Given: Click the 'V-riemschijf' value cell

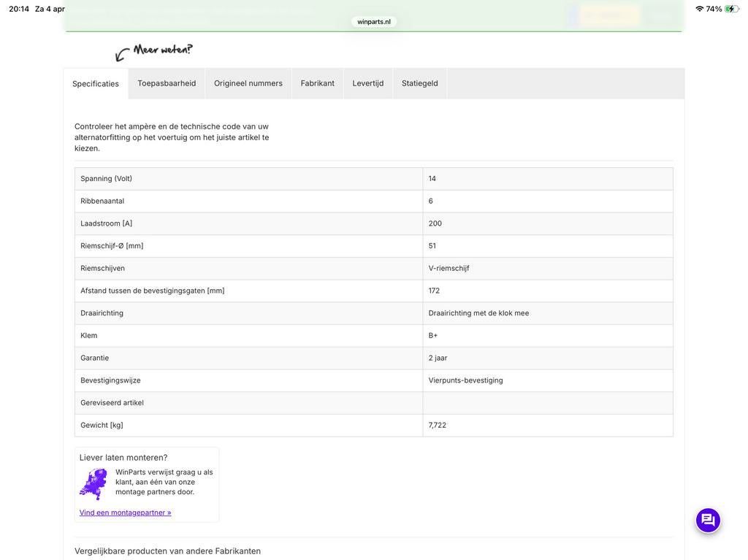Looking at the screenshot, I should (x=449, y=268).
